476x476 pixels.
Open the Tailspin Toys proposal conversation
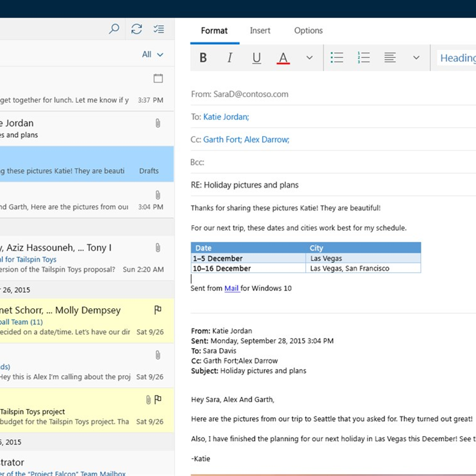pyautogui.click(x=86, y=258)
